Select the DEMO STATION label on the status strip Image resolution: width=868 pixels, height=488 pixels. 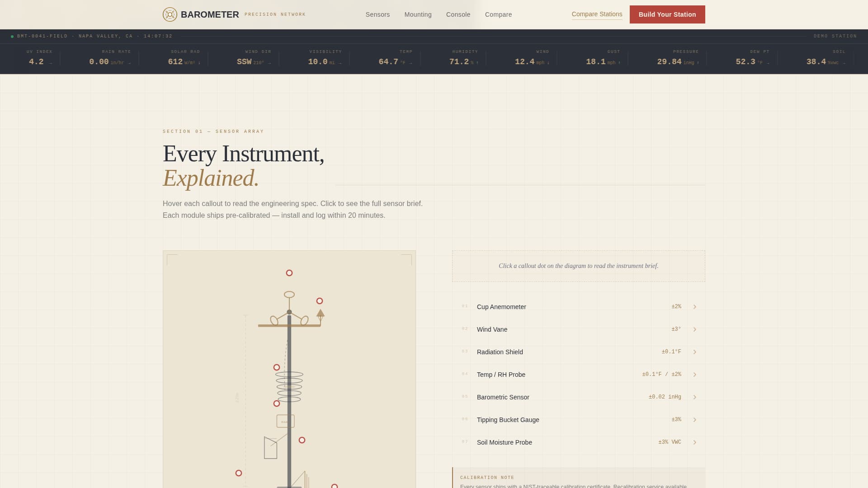click(834, 36)
